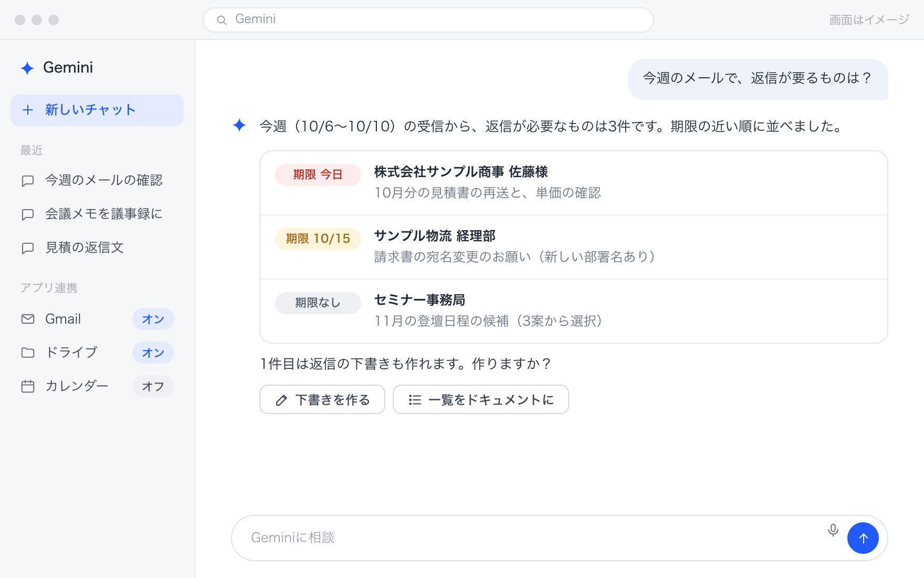
Task: Click the 期限なし badge
Action: [x=318, y=303]
